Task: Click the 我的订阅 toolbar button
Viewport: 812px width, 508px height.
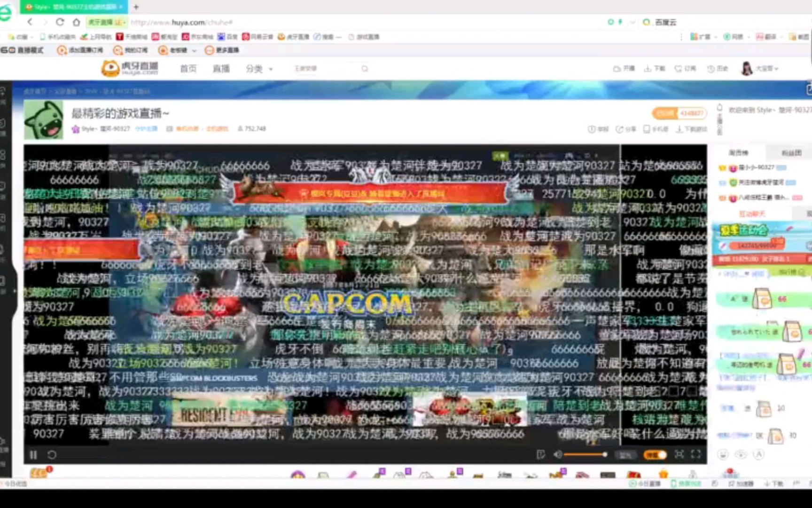Action: (x=131, y=50)
